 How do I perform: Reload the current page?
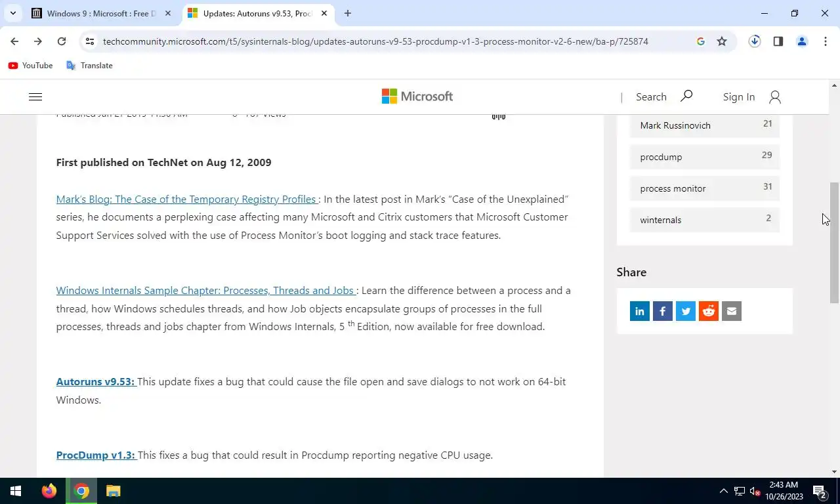[x=62, y=41]
